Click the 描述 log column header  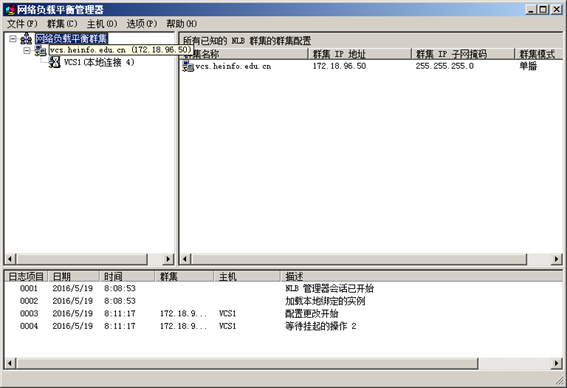pos(422,277)
